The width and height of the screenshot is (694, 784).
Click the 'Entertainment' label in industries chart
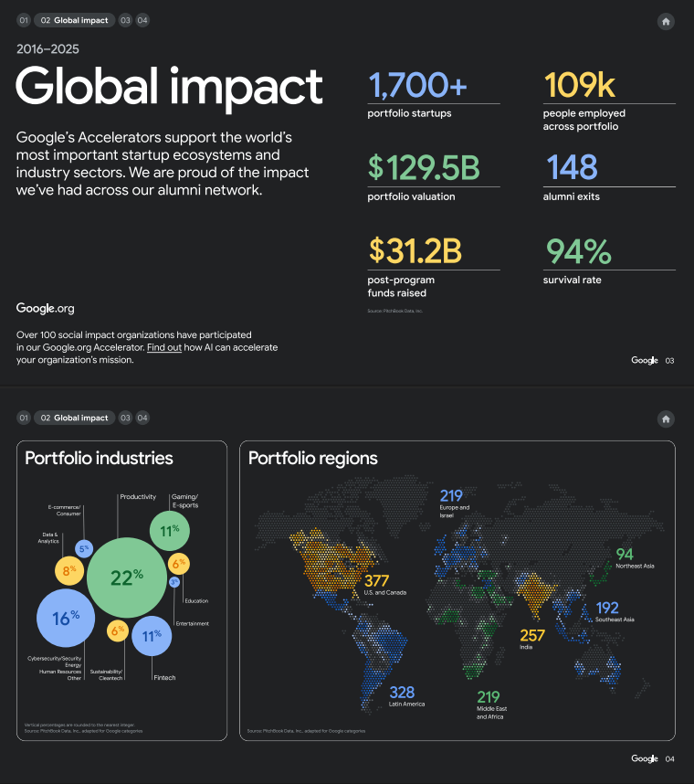pyautogui.click(x=193, y=623)
